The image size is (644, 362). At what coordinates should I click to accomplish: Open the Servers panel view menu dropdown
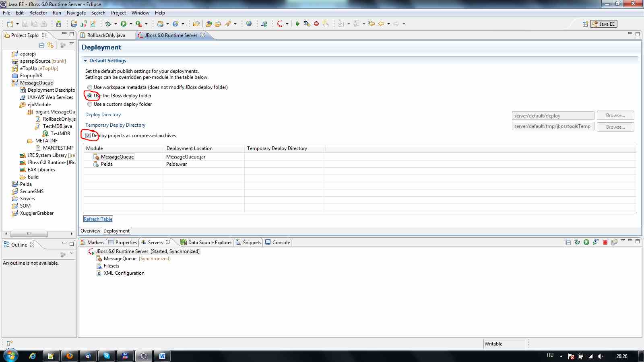tap(622, 241)
